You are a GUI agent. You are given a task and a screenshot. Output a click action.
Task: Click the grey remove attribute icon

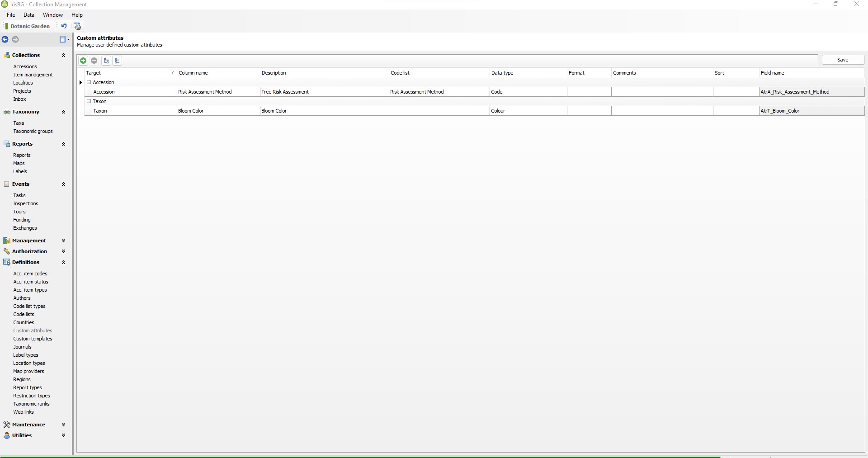coord(94,61)
